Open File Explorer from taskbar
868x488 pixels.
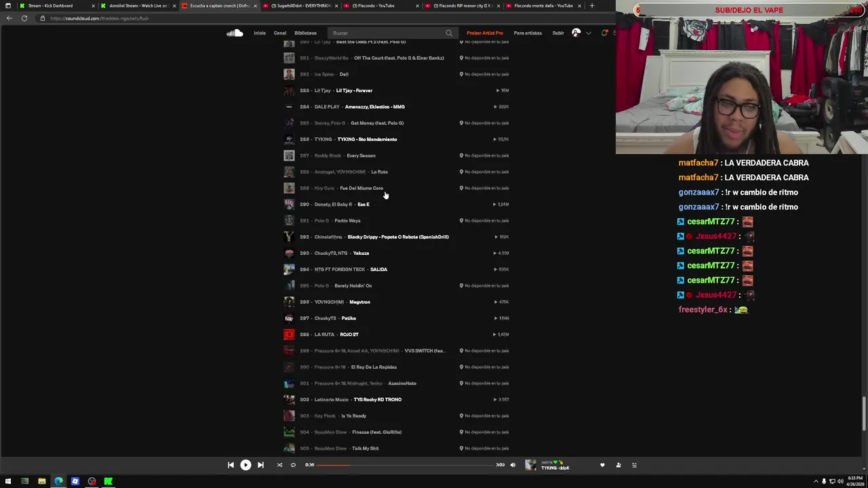click(41, 481)
